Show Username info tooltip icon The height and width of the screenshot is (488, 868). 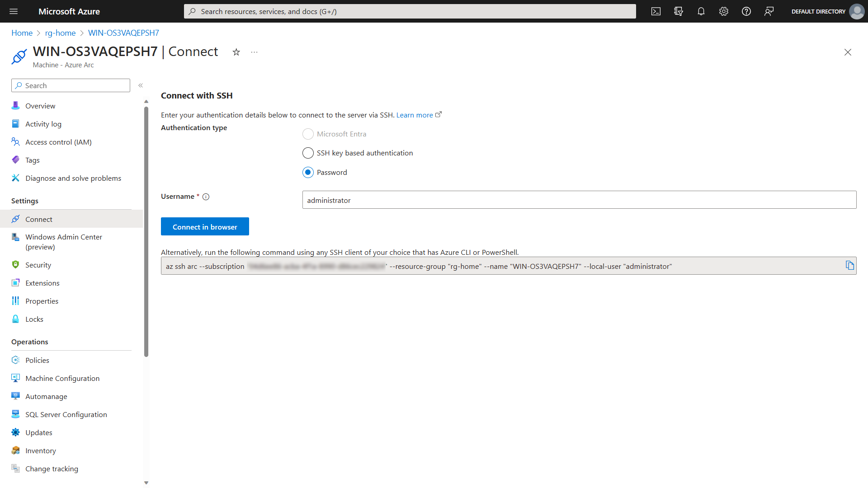tap(206, 197)
